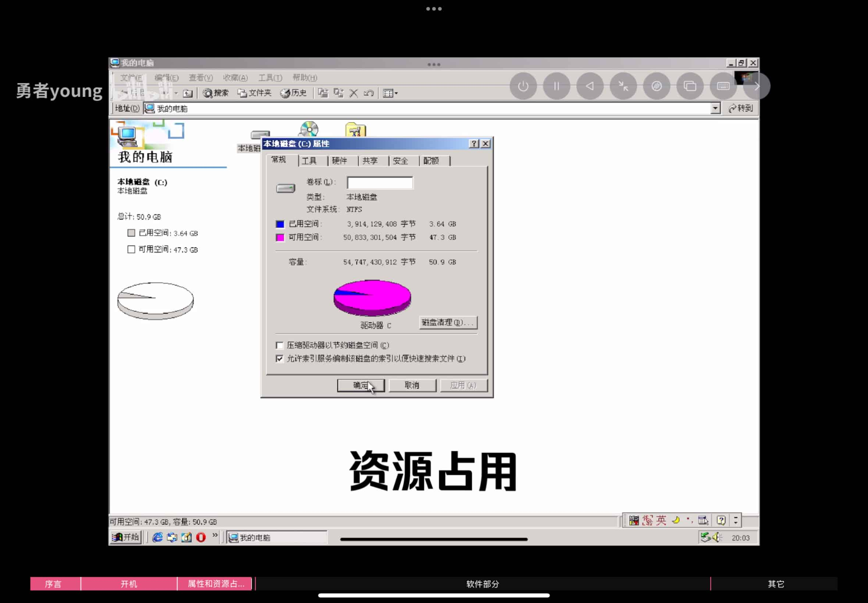Screen dimensions: 868x603
Task: Click the properties dialog help (?) button
Action: (x=473, y=143)
